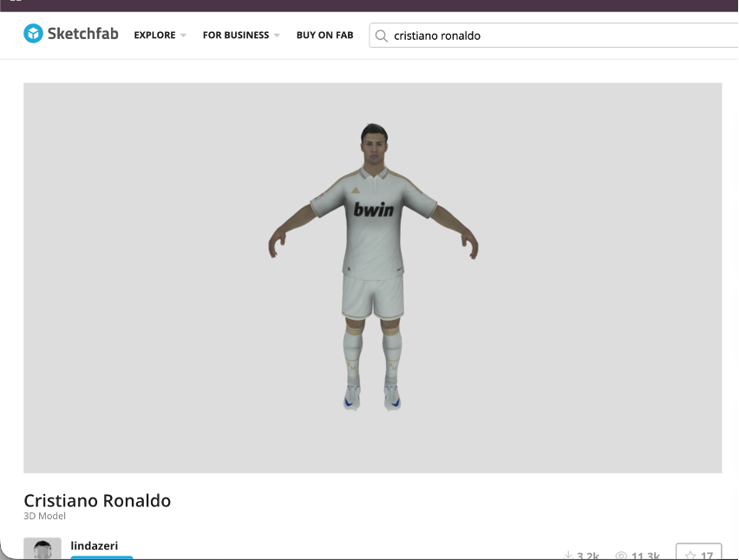Focus the search field containing cristiano ronaldo
The image size is (739, 560).
coord(553,36)
